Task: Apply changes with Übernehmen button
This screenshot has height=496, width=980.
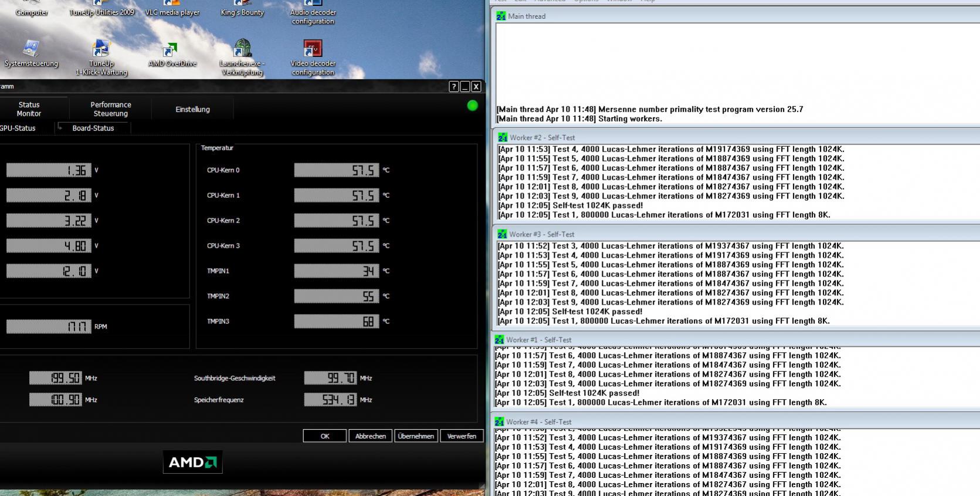Action: (416, 436)
